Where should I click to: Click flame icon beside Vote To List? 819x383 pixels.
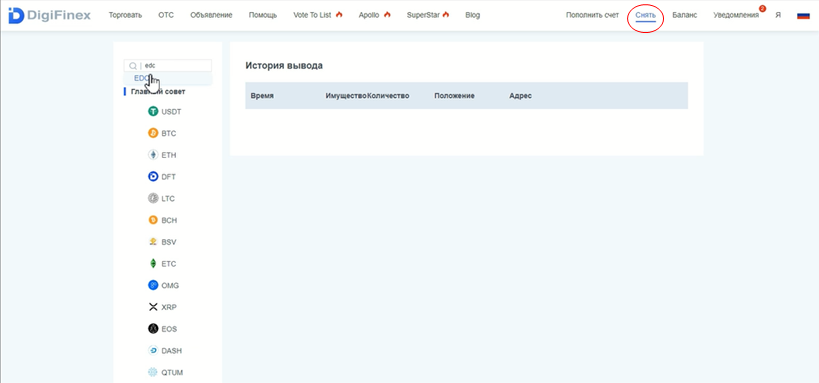[339, 15]
